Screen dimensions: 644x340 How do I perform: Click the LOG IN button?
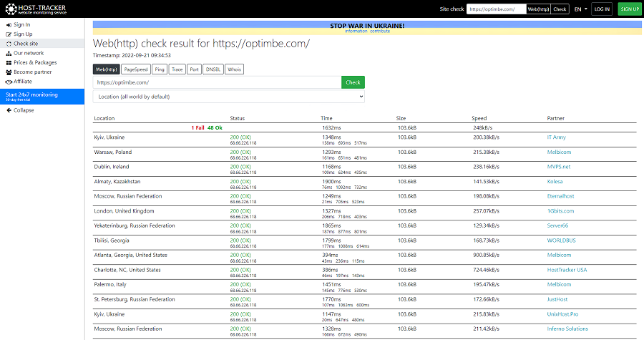click(x=602, y=9)
